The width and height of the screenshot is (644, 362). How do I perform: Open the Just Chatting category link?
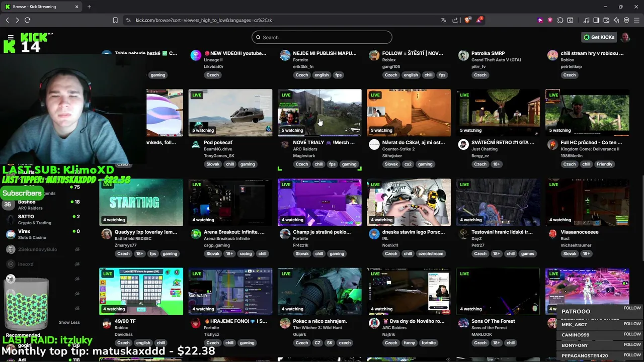(x=485, y=149)
